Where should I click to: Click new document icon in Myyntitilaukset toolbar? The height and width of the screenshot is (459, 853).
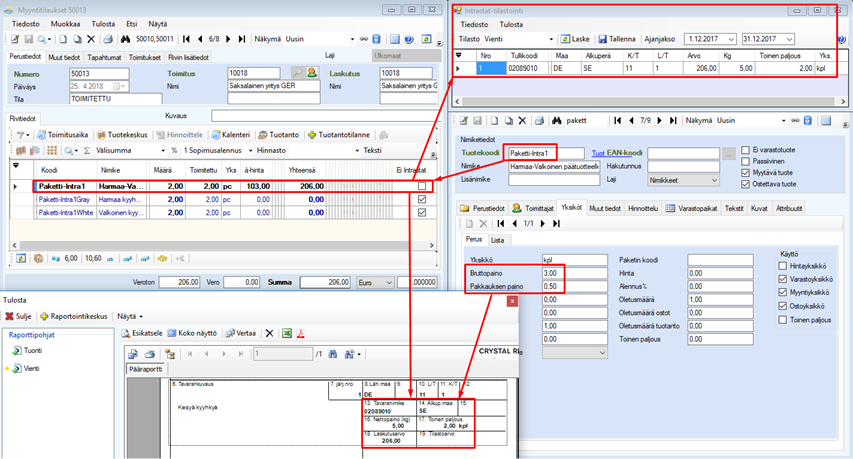point(64,39)
